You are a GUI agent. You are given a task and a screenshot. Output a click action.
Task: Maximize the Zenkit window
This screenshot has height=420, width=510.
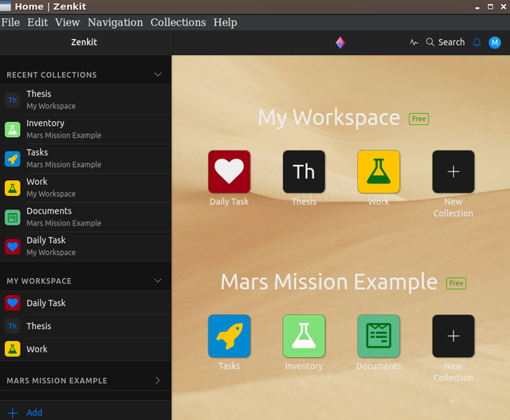pos(490,6)
